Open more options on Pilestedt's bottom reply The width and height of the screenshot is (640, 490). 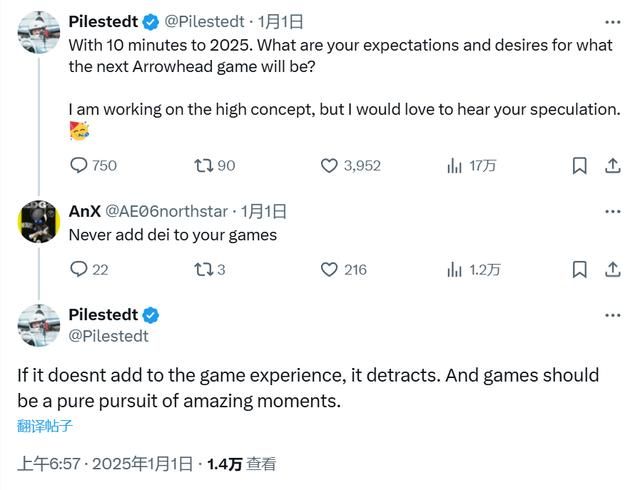tap(612, 315)
